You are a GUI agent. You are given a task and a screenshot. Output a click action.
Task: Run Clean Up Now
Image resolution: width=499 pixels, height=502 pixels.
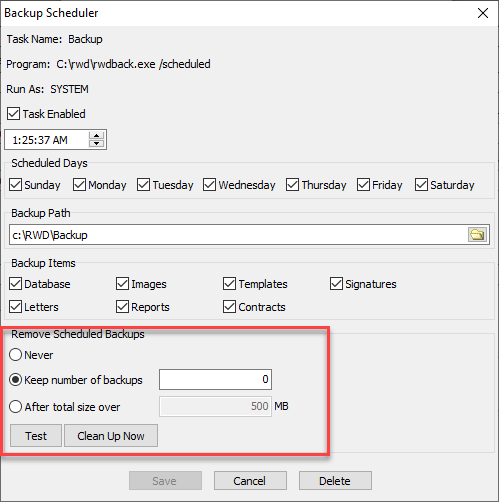point(111,435)
